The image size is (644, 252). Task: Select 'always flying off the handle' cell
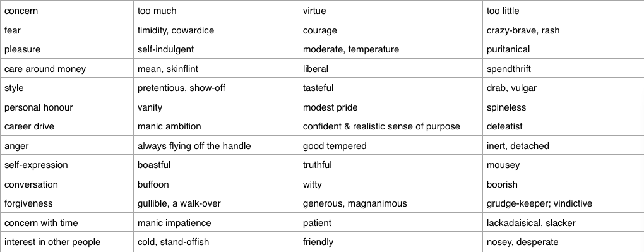tap(216, 145)
